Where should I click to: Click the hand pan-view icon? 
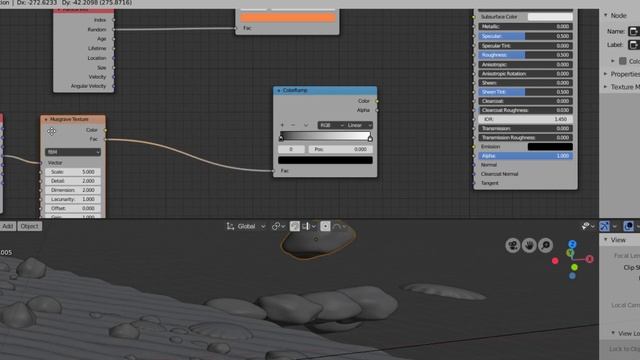pyautogui.click(x=529, y=245)
